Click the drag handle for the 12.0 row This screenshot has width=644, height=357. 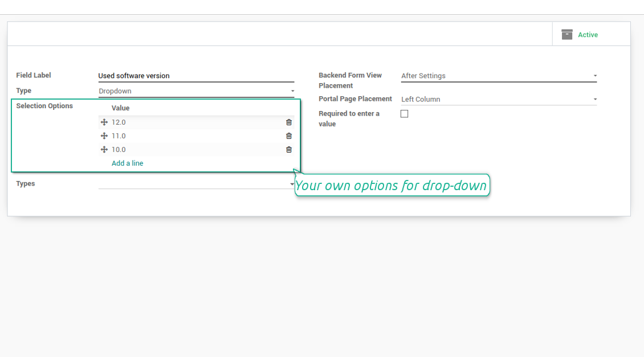104,122
